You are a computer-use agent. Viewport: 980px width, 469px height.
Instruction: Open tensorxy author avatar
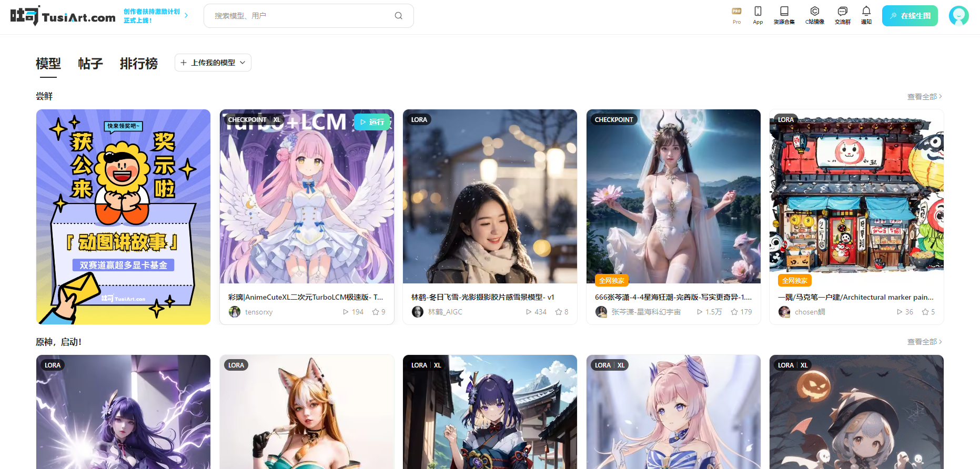(235, 312)
